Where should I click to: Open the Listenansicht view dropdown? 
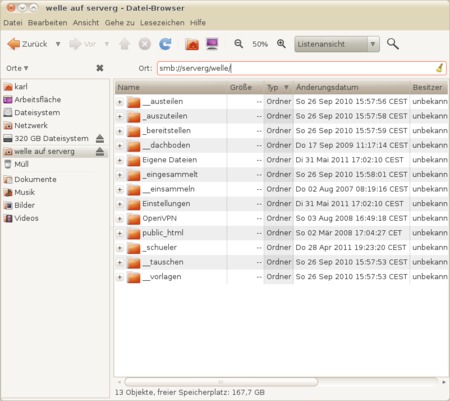pos(337,44)
